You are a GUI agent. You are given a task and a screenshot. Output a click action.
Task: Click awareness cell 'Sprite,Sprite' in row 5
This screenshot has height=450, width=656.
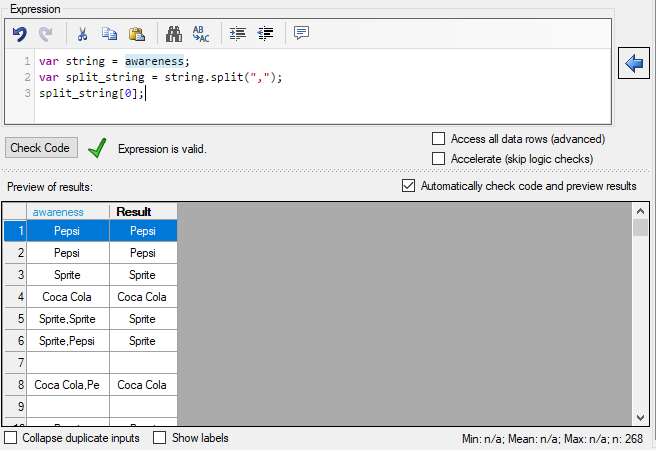[x=68, y=319]
